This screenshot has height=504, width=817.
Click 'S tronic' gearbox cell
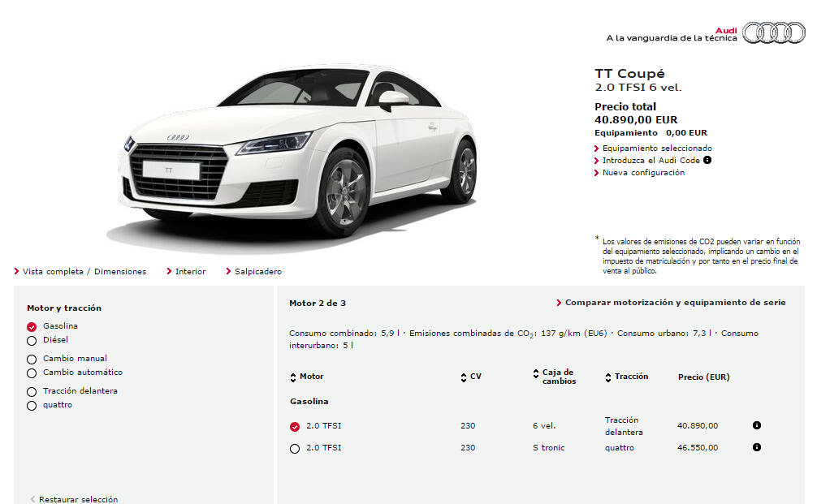tap(548, 448)
